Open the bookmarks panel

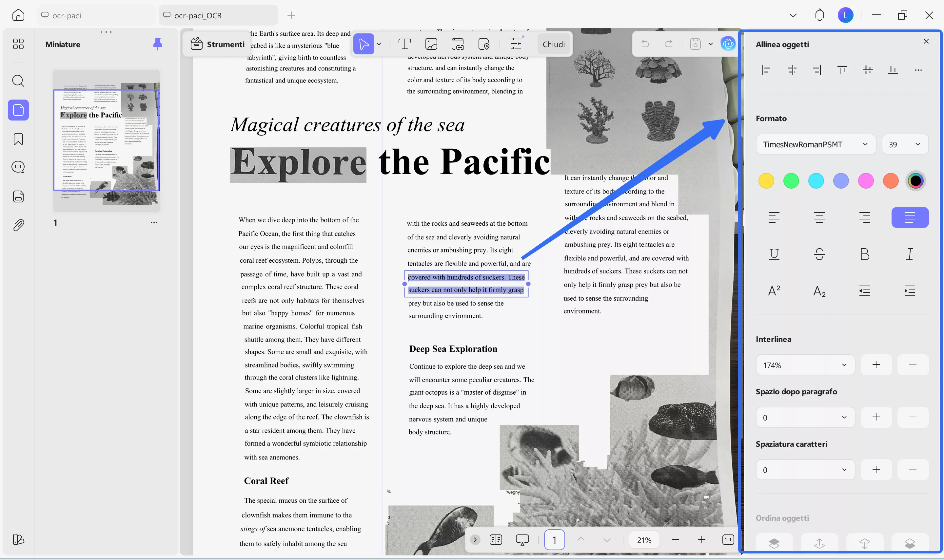18,139
